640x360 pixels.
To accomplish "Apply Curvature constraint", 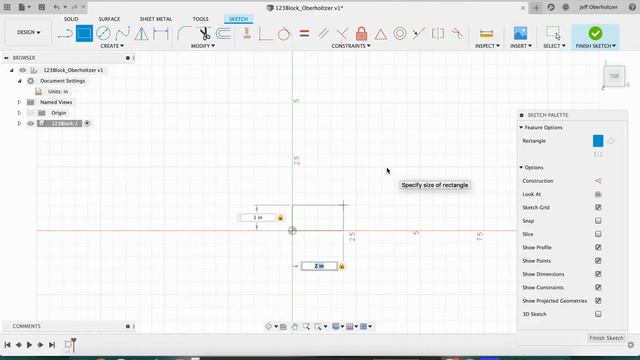I will [457, 33].
